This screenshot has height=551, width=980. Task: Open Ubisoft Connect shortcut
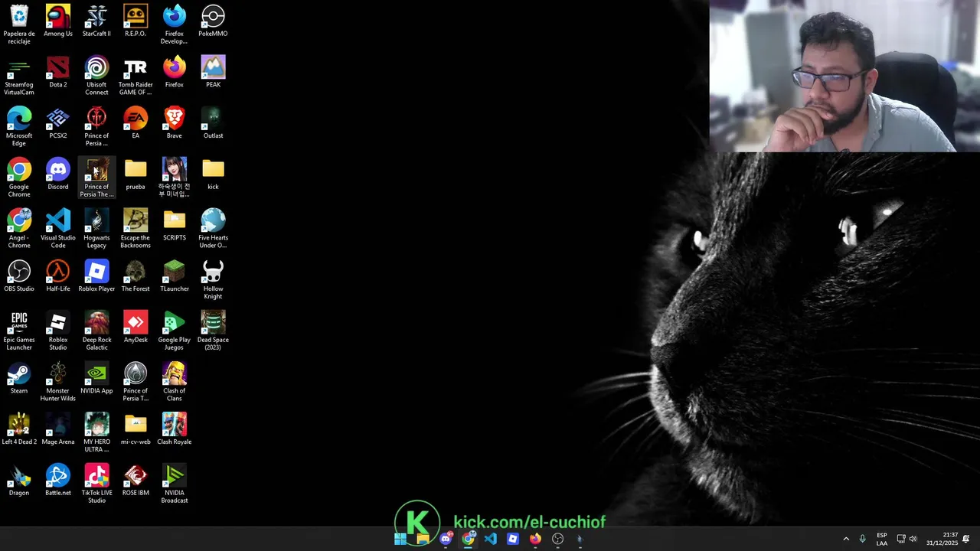96,76
